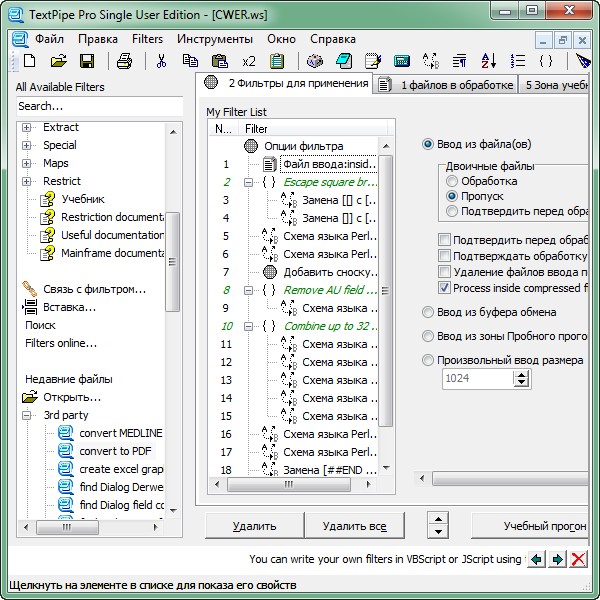Enable the Подтвердить перед обработкой checkbox
The width and height of the screenshot is (600, 600).
pyautogui.click(x=444, y=240)
